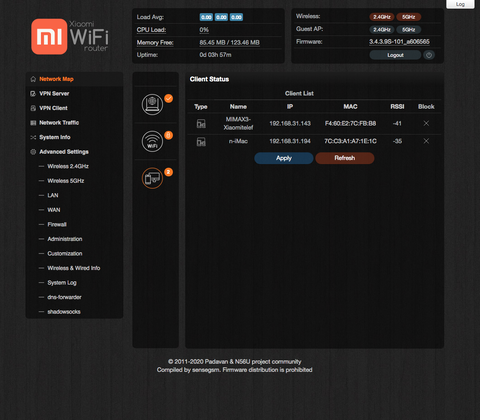Click the System Info shuffle icon
This screenshot has width=480, height=420.
pyautogui.click(x=33, y=137)
